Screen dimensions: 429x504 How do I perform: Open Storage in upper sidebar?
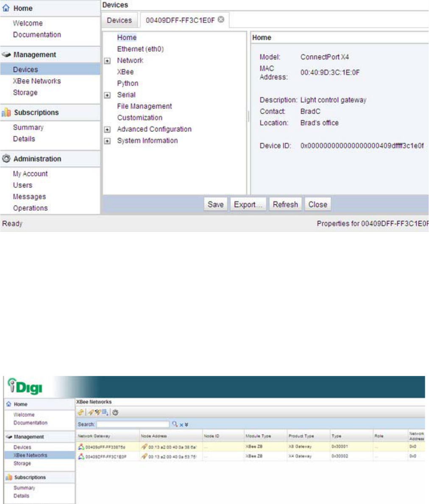pos(25,92)
